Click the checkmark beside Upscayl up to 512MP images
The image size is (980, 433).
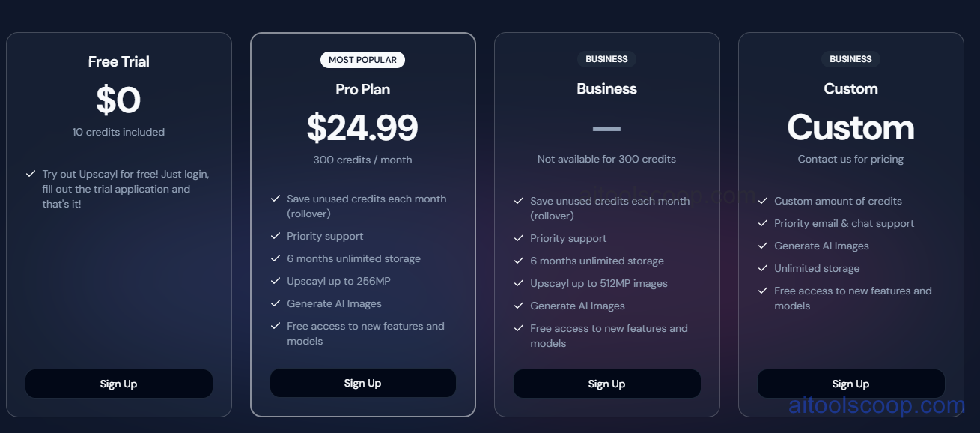point(518,283)
